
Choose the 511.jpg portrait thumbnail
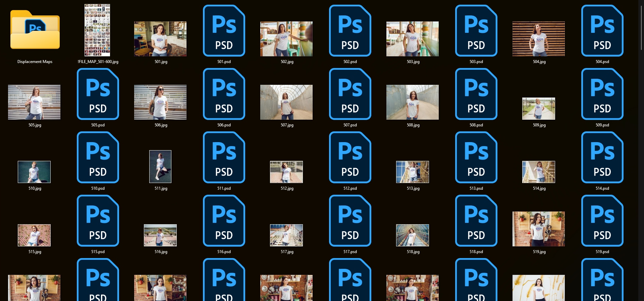(x=160, y=167)
